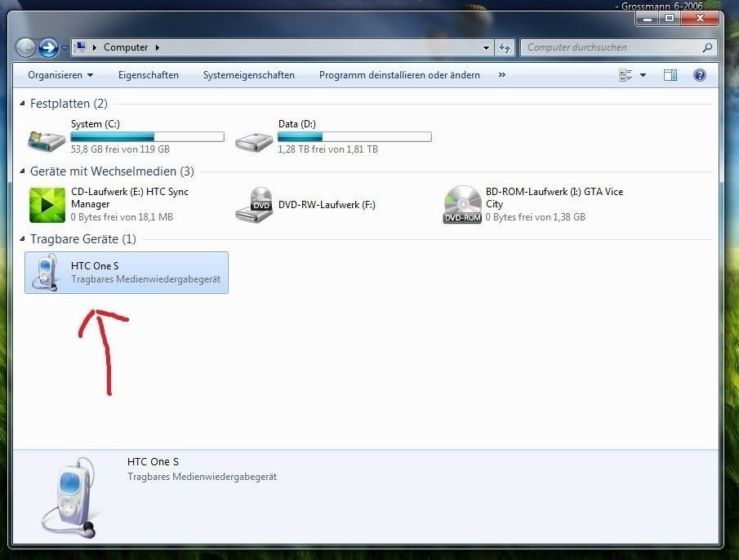
Task: Click '0 Bytes frei von 1,38 GB' text
Action: point(536,217)
